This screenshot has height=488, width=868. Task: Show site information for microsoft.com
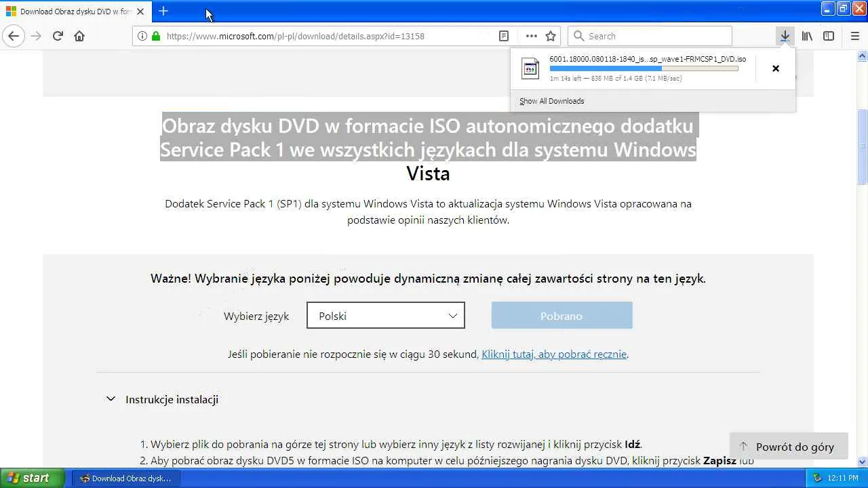click(142, 36)
